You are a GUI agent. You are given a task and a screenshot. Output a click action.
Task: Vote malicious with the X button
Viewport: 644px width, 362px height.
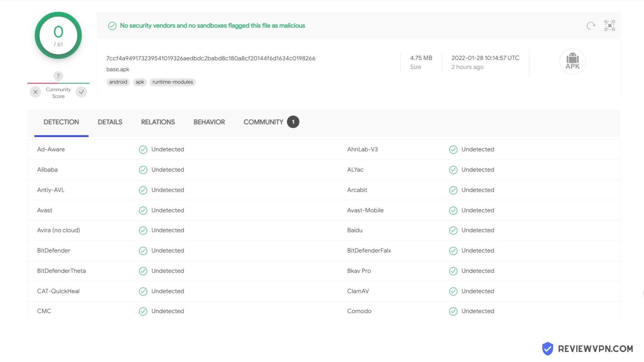(36, 92)
